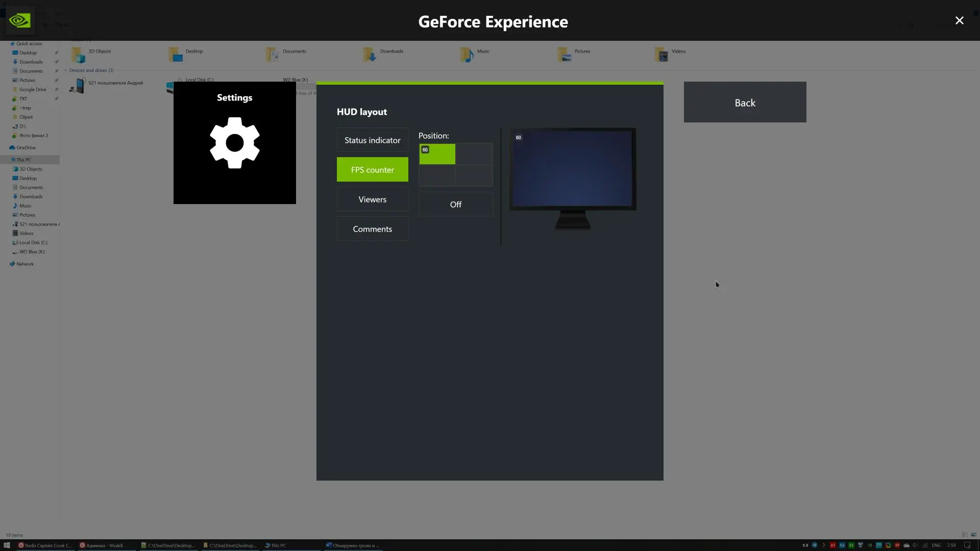This screenshot has height=551, width=980.
Task: Click the NVIDIA logo in the overlay header
Action: point(20,20)
